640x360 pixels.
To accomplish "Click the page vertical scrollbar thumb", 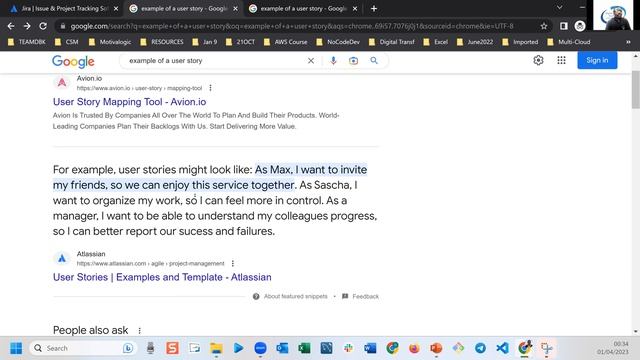I will [x=636, y=89].
